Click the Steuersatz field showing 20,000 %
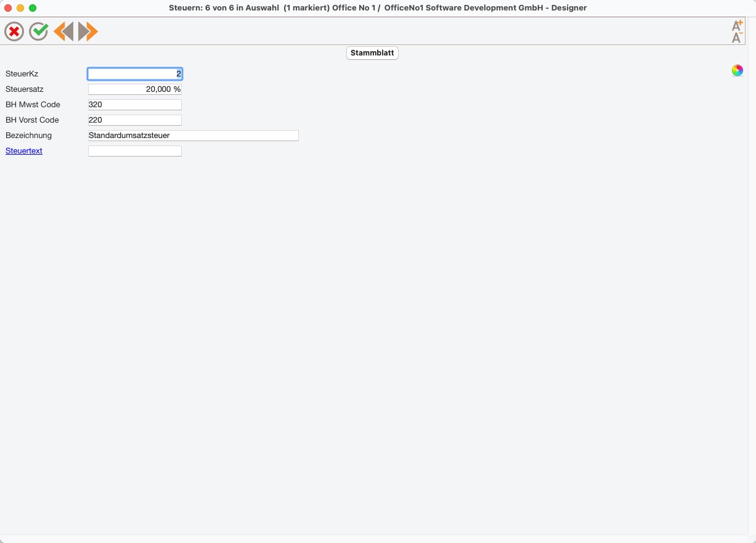 coord(135,89)
